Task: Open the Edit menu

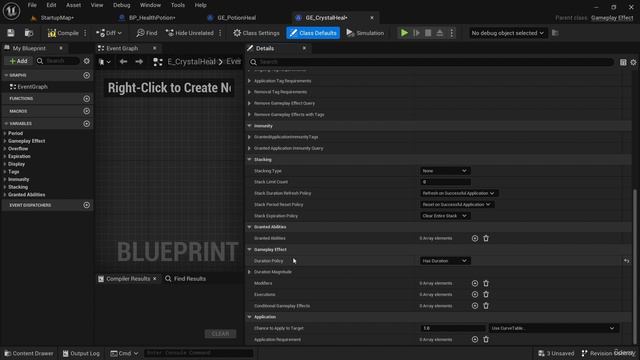Action: [51, 5]
